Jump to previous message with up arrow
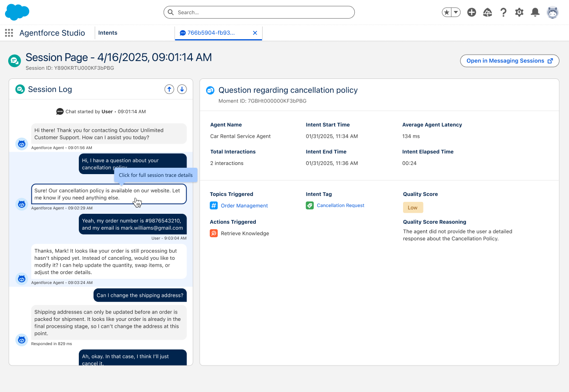This screenshot has height=392, width=569. [169, 89]
